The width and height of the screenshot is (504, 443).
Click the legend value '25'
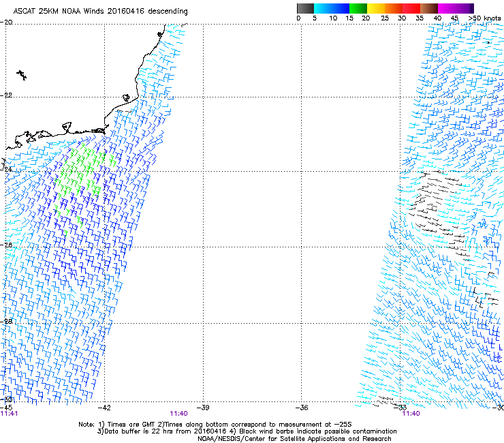[385, 18]
